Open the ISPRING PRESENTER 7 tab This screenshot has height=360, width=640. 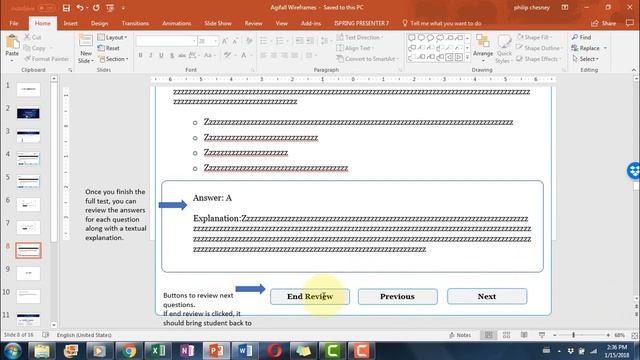(362, 23)
